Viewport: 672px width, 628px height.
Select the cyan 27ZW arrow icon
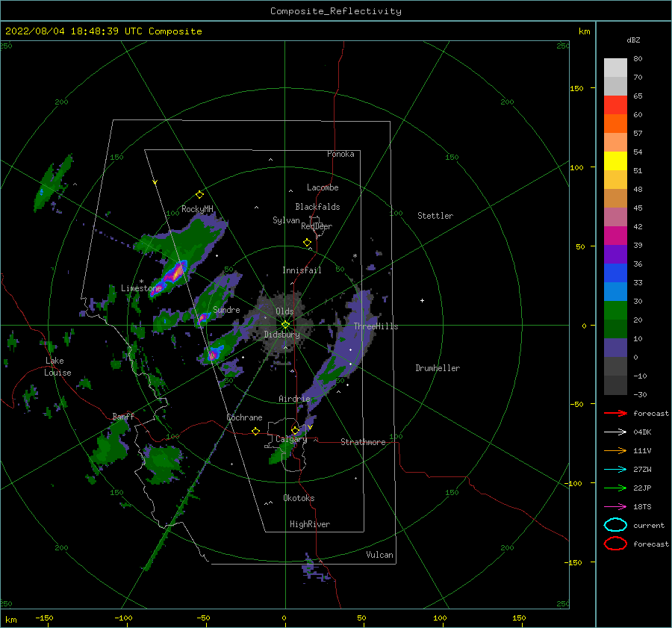(x=615, y=470)
